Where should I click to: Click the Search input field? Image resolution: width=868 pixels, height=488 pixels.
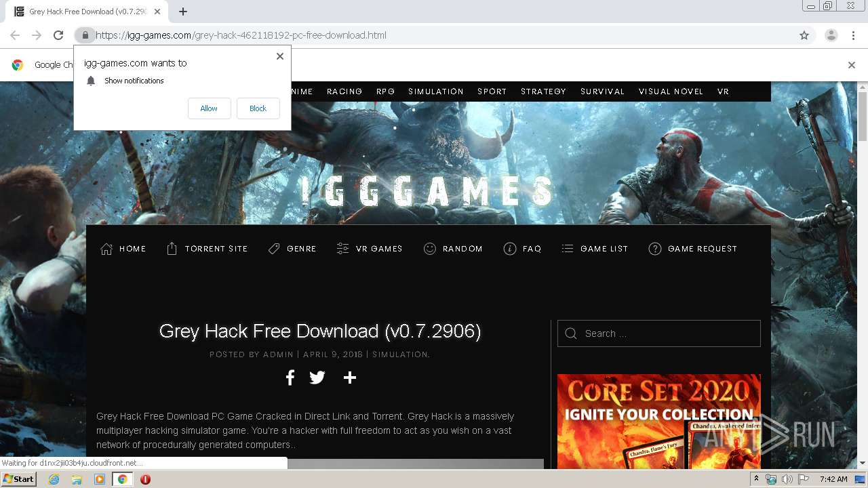pos(659,333)
